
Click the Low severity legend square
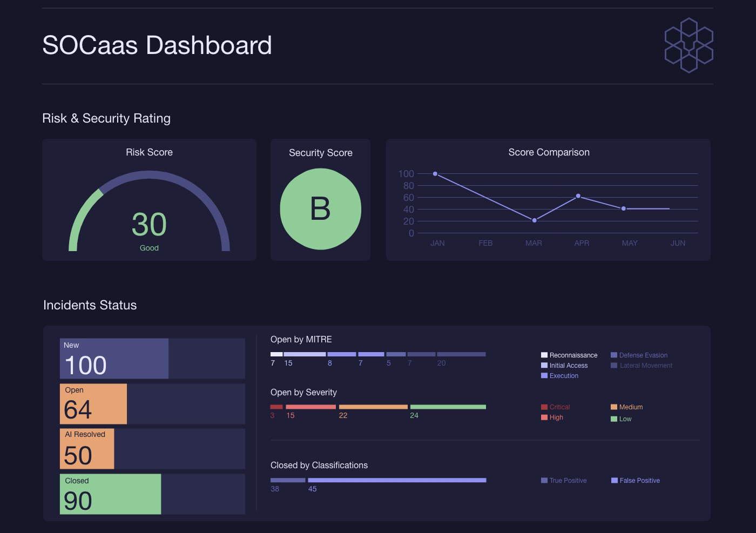[x=614, y=419]
